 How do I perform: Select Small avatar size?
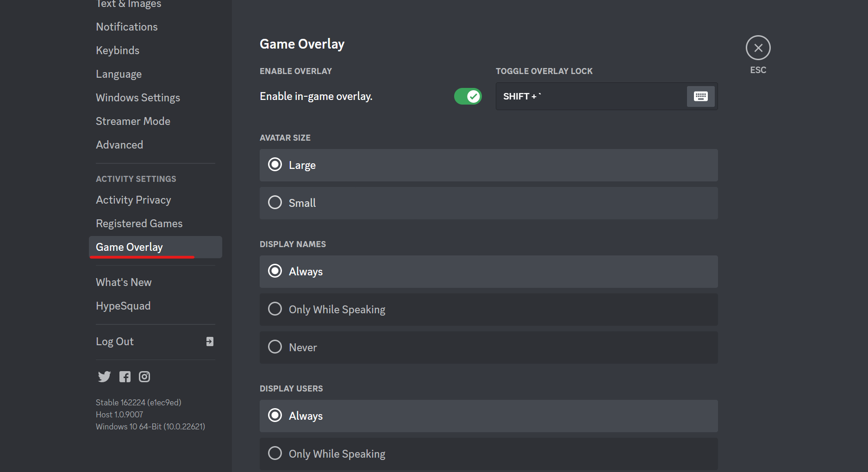[x=488, y=203]
